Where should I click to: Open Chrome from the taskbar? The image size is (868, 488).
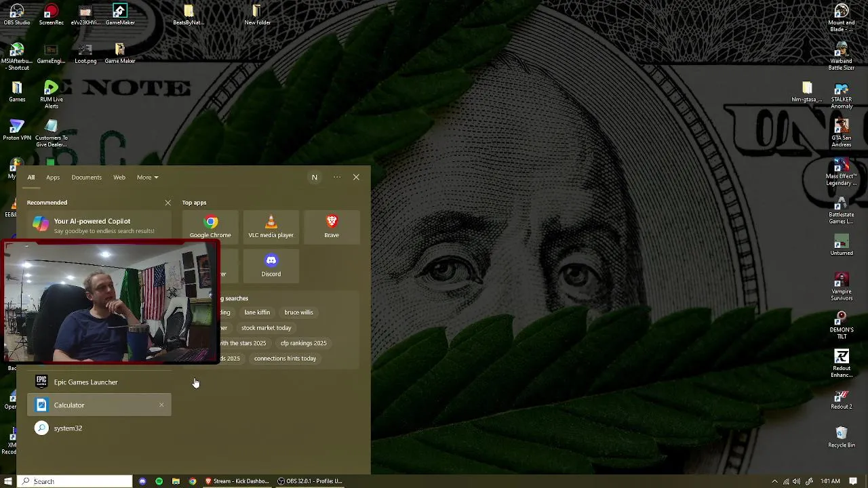(193, 481)
